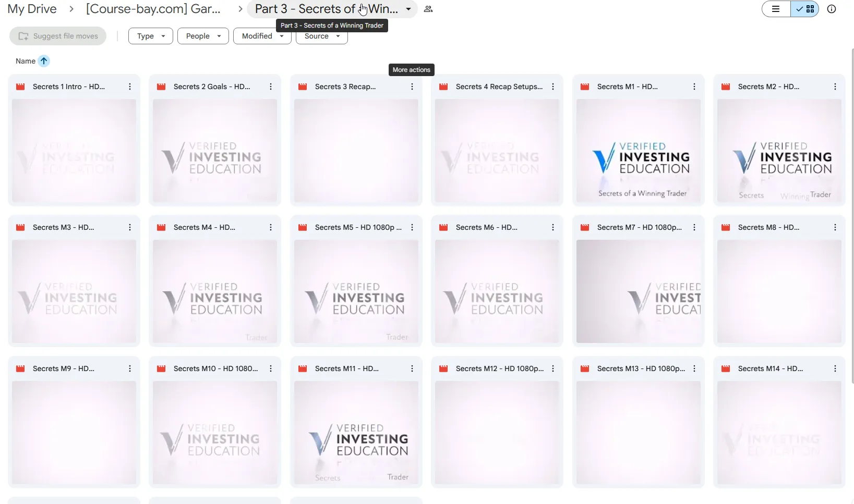Viewport: 854px width, 504px height.
Task: Select file name 'Secrets M14 - HD...'
Action: coord(771,368)
